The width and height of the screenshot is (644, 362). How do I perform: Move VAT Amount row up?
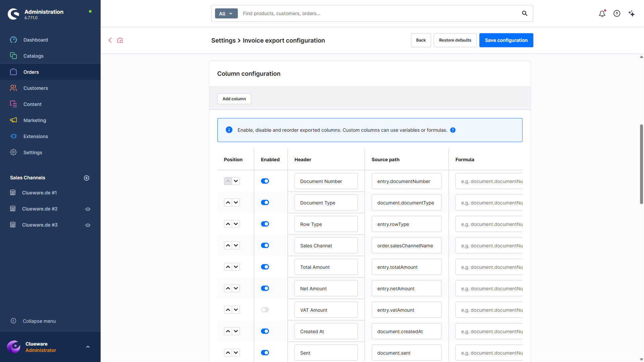coord(228,310)
